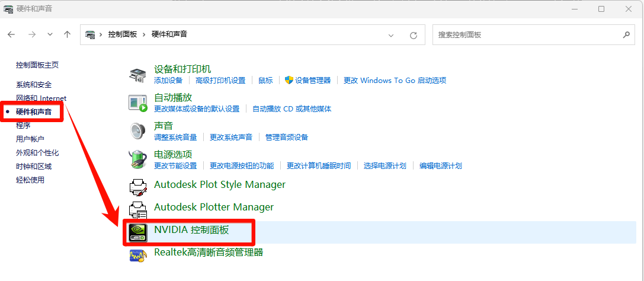Select 硬件和声音 in the sidebar
This screenshot has height=281, width=644.
click(34, 111)
